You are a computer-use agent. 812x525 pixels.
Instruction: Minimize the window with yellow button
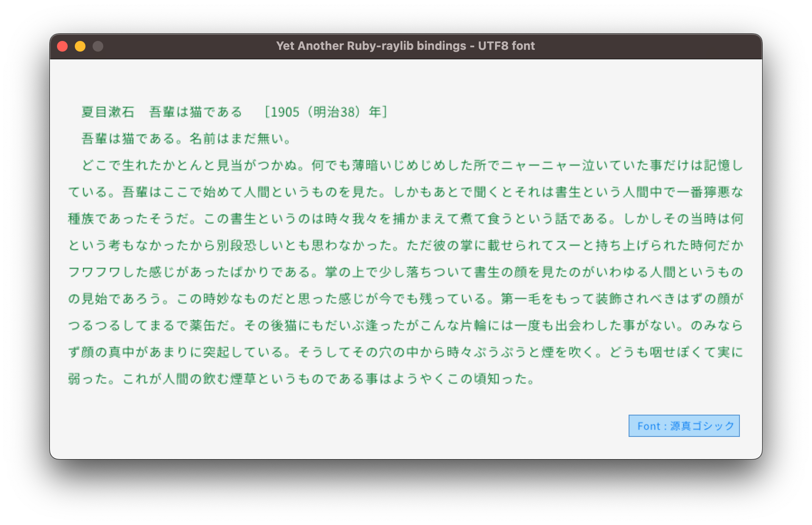(80, 46)
